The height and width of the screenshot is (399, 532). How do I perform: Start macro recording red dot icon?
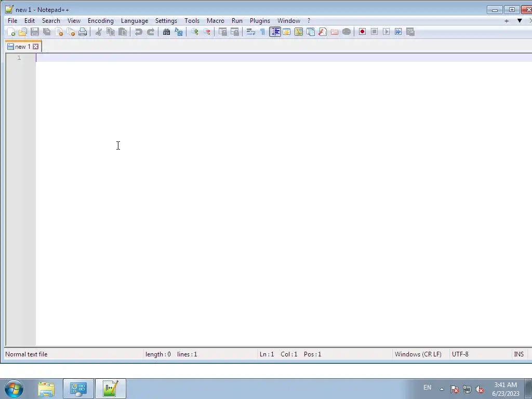[362, 32]
